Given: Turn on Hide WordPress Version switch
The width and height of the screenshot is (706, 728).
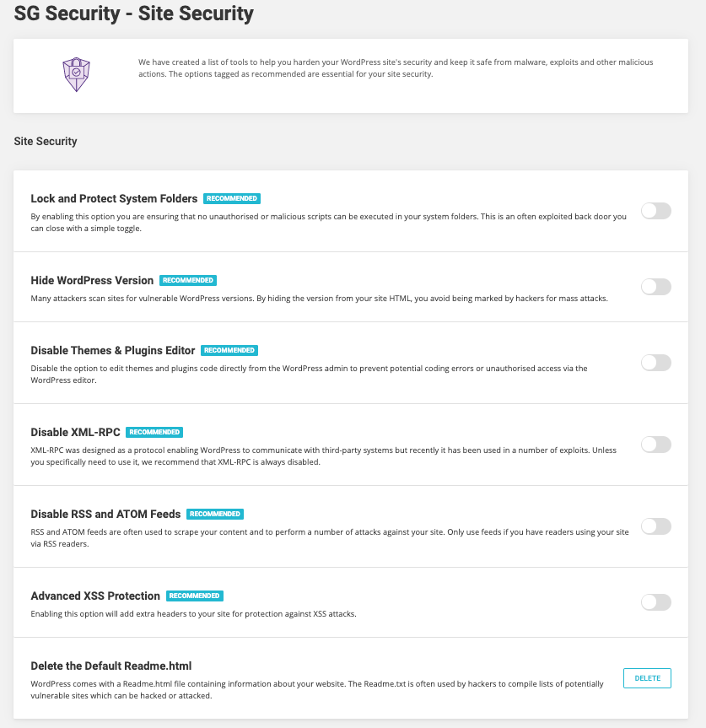Looking at the screenshot, I should (655, 287).
